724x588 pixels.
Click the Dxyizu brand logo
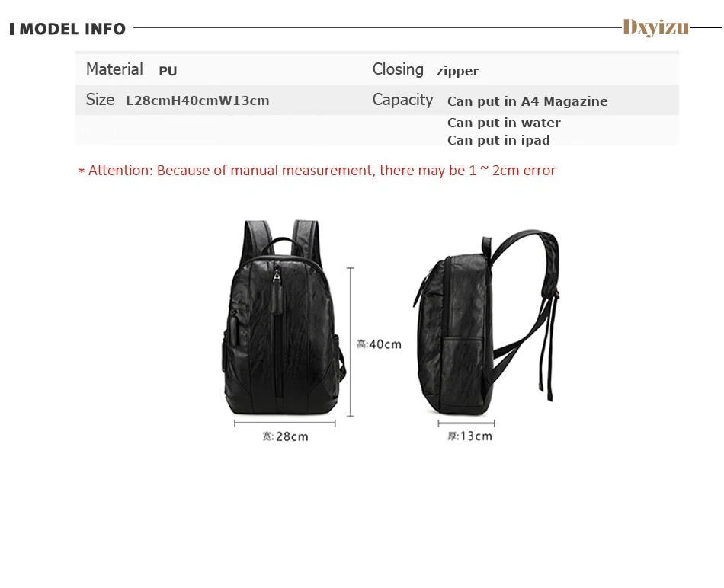pyautogui.click(x=655, y=27)
